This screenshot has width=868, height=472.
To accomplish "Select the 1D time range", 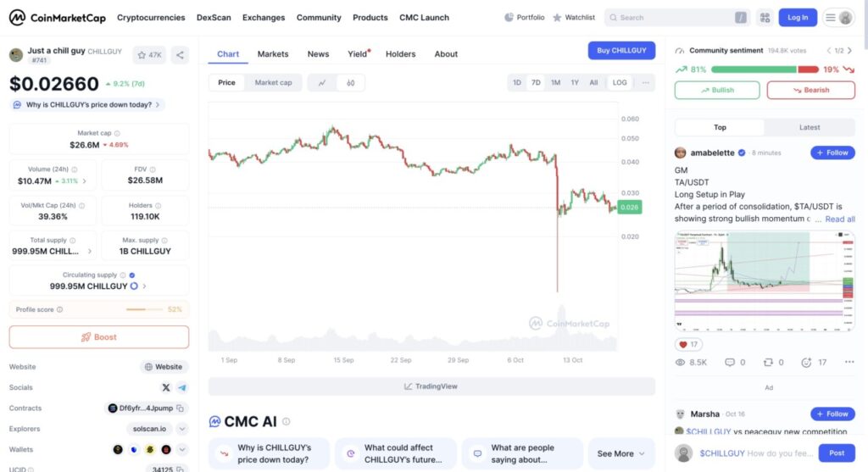I will 517,82.
